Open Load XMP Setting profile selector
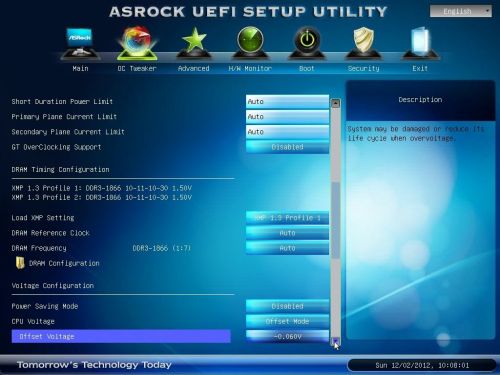The image size is (500, 375). [287, 218]
